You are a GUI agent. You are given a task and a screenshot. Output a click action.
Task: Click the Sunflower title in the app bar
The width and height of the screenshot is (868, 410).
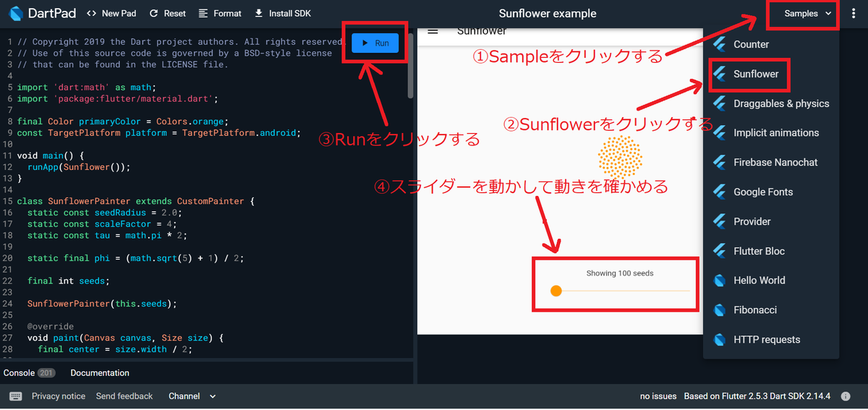[482, 31]
